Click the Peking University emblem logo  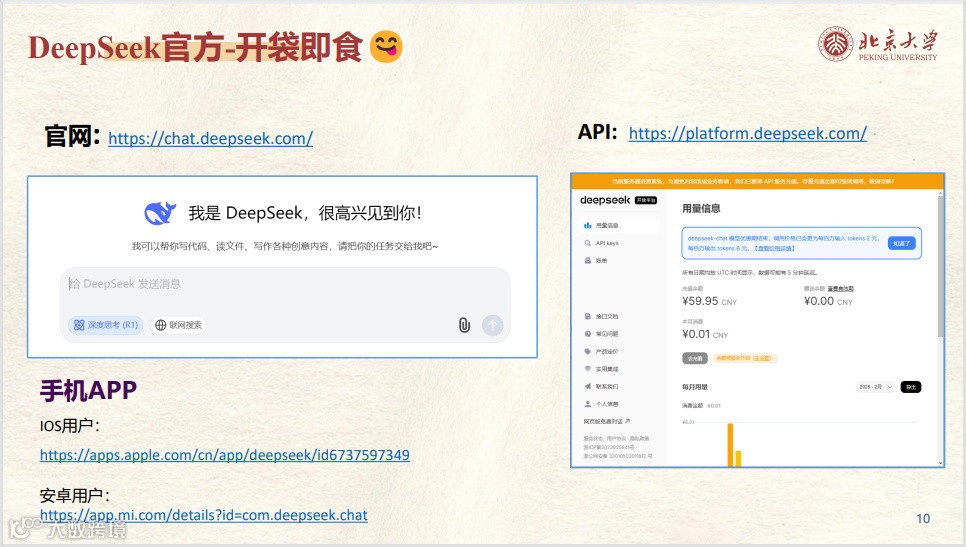835,44
